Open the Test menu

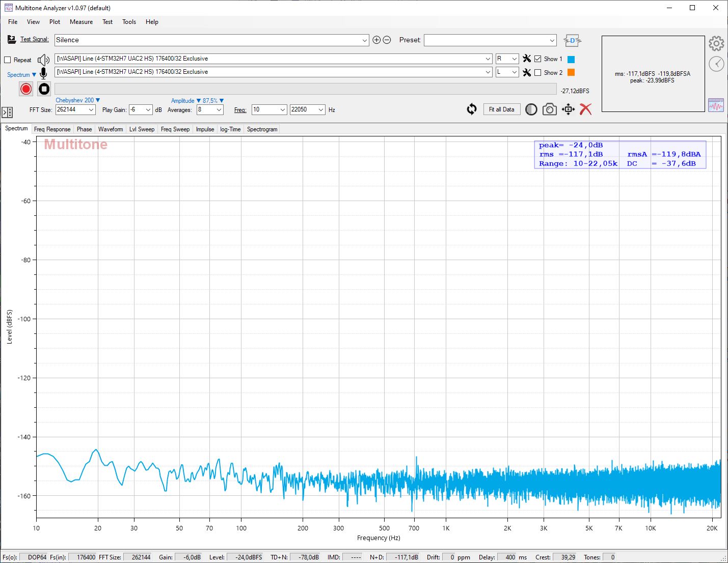pos(107,22)
